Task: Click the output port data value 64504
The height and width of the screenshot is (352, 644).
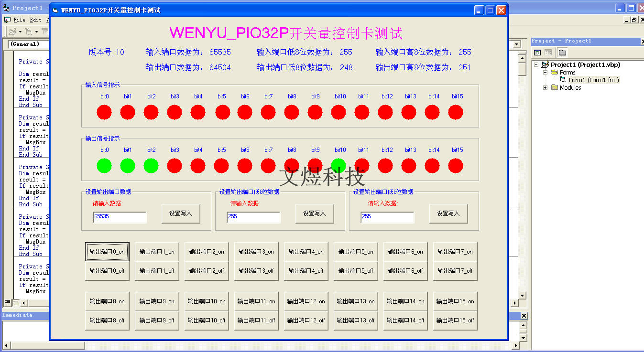Action: pos(220,68)
